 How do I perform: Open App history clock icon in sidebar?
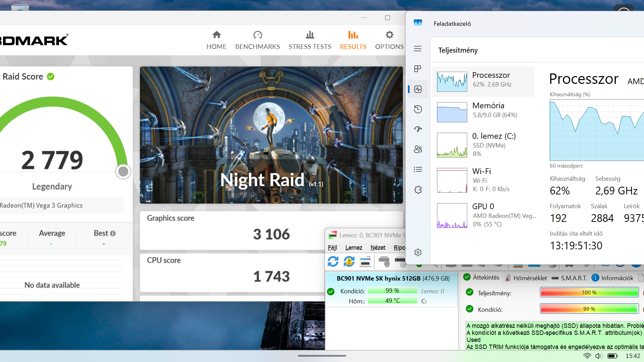click(x=418, y=109)
